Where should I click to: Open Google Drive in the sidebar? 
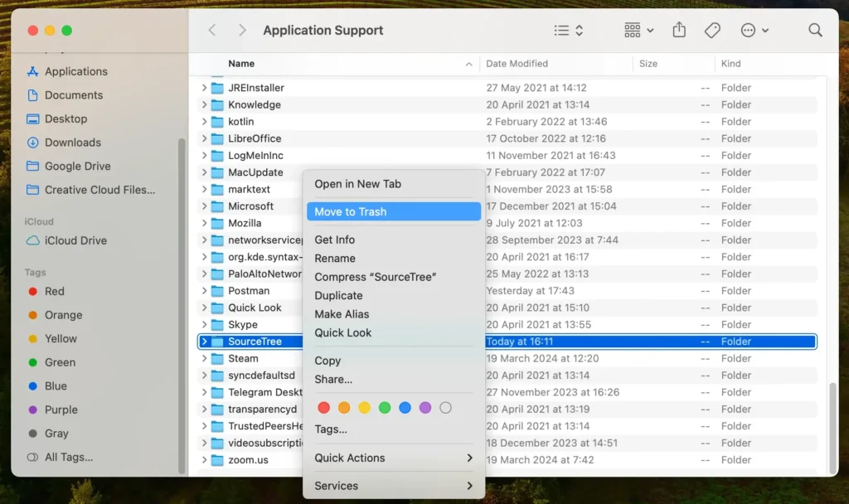click(69, 166)
